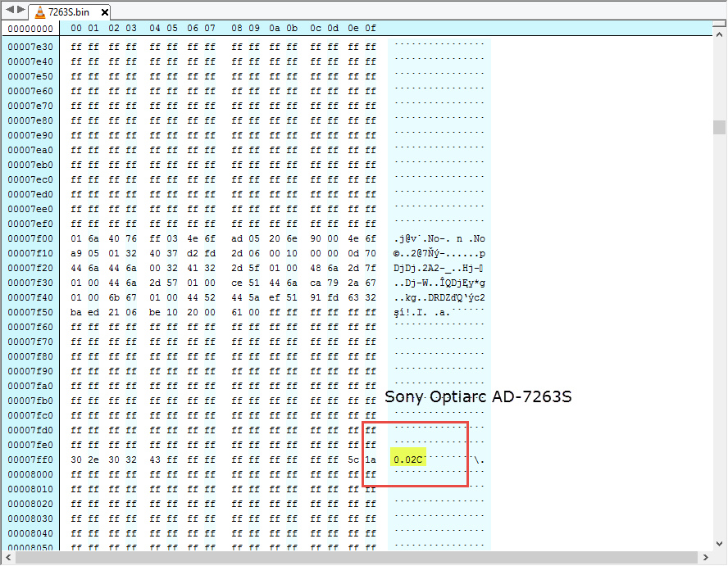Select byte '5f' in row 00007f20
The height and width of the screenshot is (566, 728).
coord(254,268)
